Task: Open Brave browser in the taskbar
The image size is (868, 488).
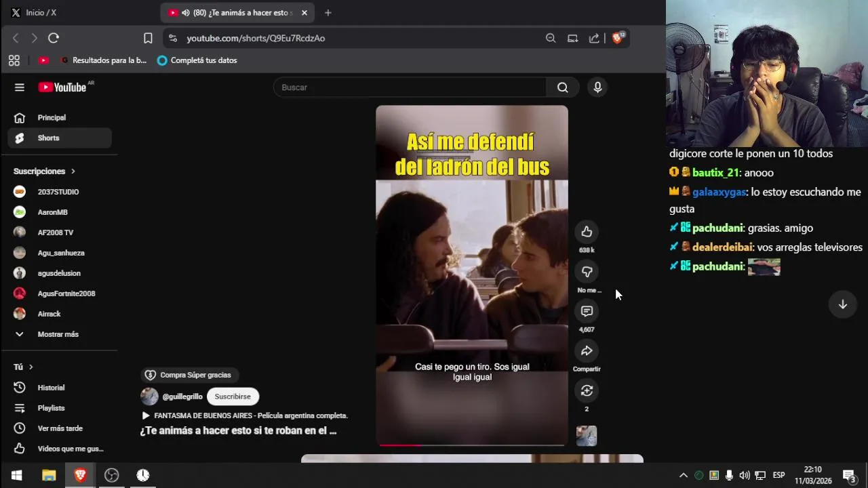Action: click(80, 475)
